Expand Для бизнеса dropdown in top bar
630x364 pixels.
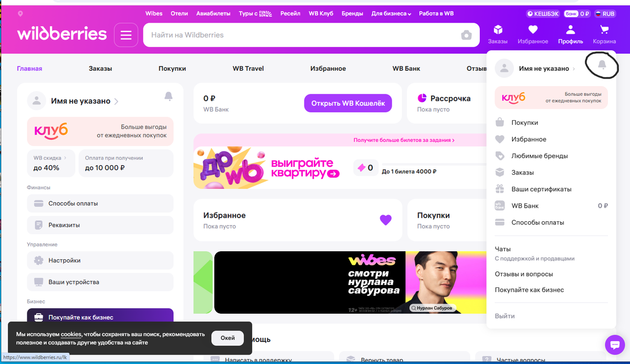click(391, 14)
